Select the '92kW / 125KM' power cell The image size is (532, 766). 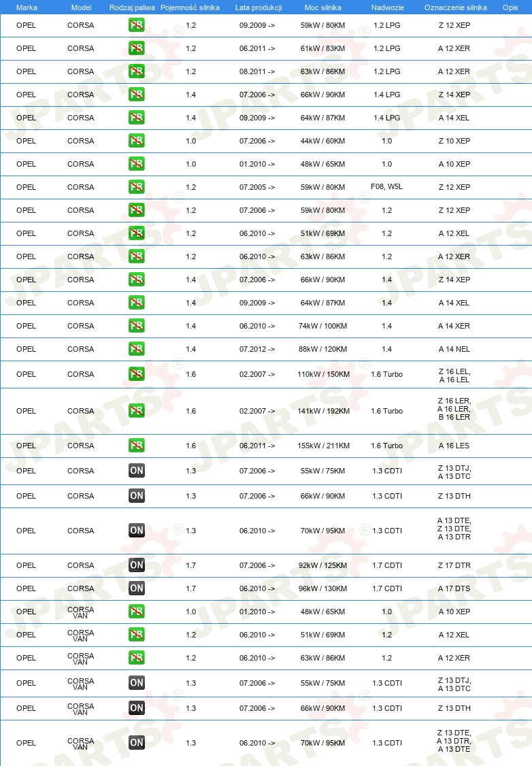point(323,565)
